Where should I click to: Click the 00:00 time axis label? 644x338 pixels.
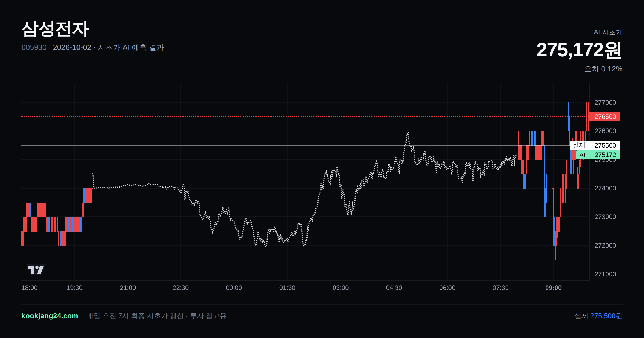click(x=234, y=288)
